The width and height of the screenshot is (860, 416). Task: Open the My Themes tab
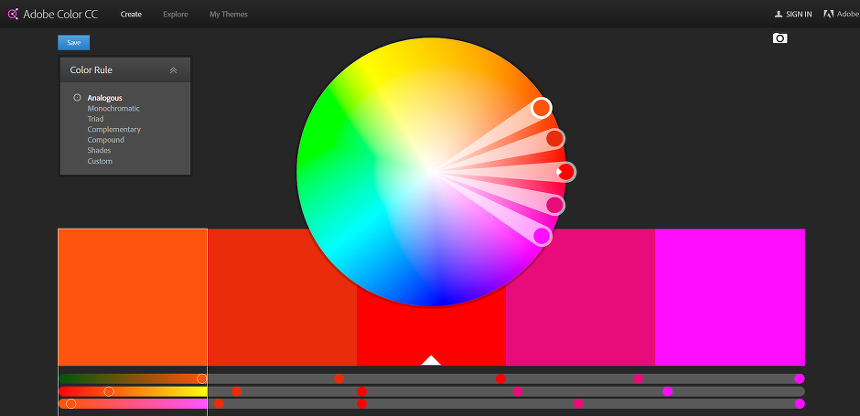pos(228,14)
